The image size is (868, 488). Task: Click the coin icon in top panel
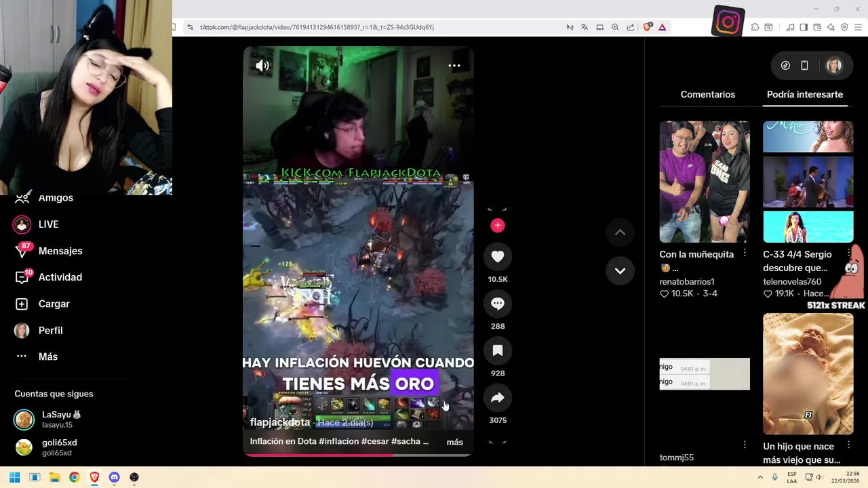(785, 66)
